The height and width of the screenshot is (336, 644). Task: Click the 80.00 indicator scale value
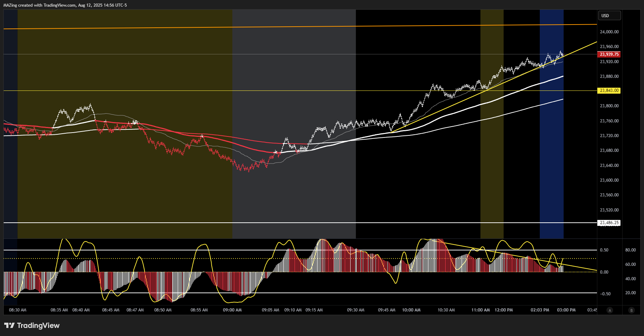point(630,250)
